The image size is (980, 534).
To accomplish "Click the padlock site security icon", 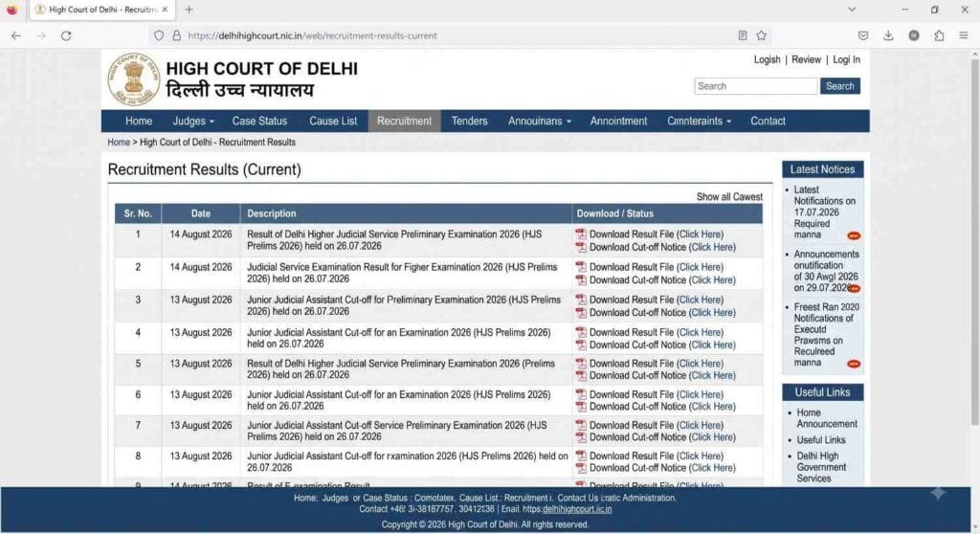I will point(176,35).
